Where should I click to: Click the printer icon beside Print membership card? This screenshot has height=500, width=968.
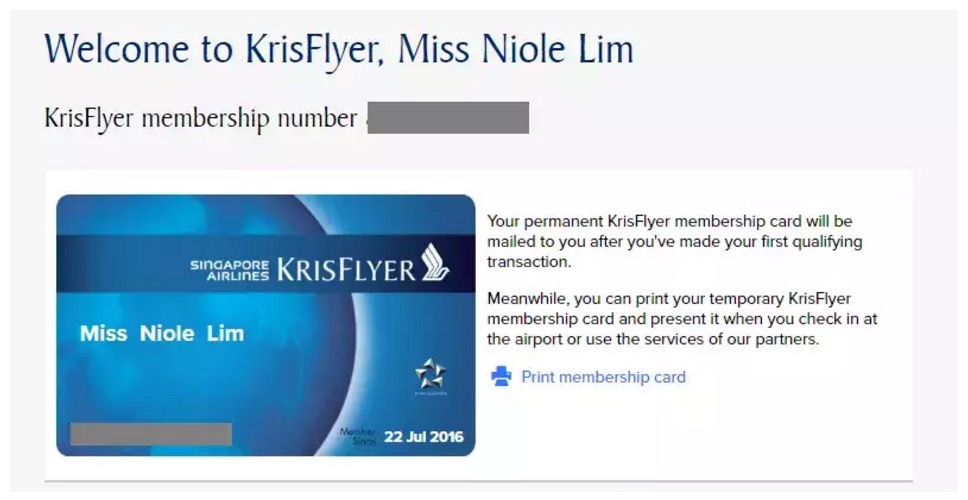(501, 377)
